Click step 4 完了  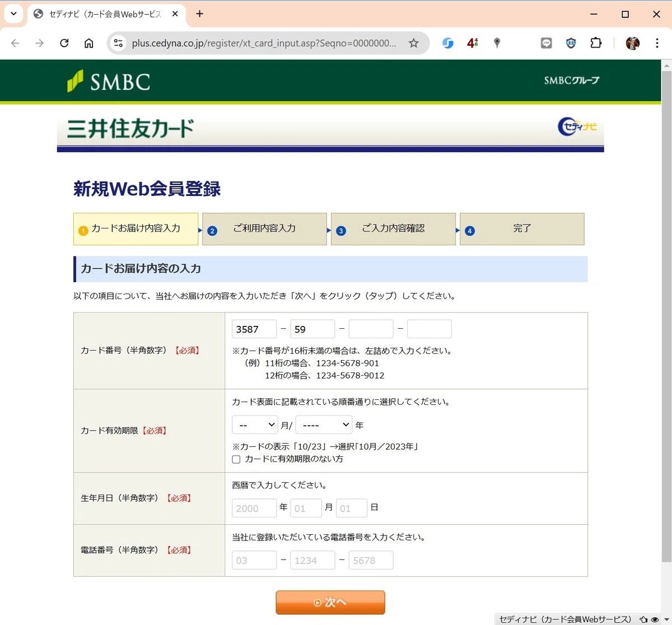522,228
